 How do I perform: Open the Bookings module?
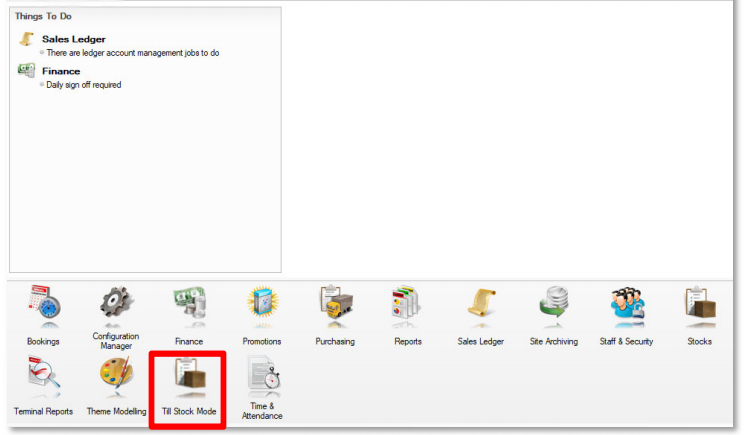(x=43, y=315)
